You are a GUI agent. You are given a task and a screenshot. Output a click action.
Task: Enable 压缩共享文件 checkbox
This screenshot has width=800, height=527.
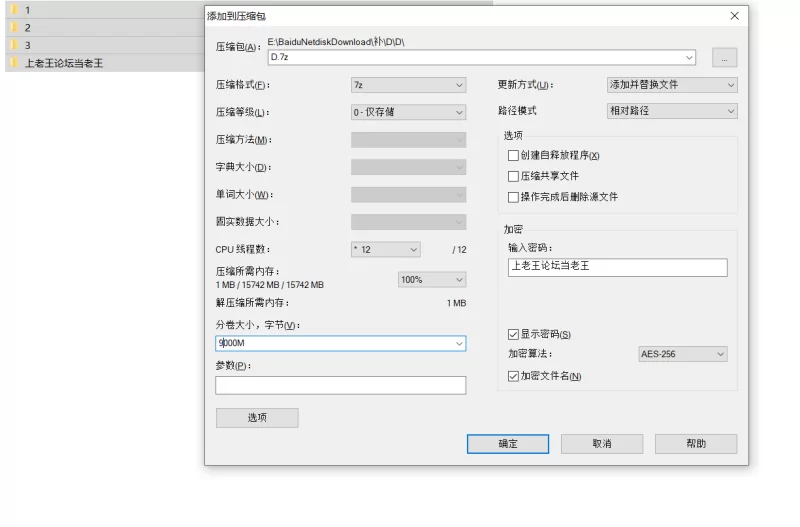click(513, 176)
